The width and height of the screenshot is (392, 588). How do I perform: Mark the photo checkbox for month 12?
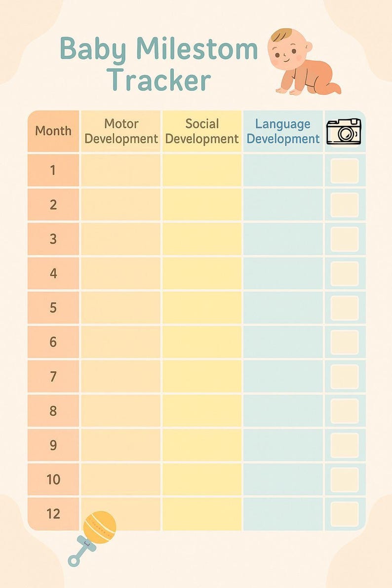point(345,514)
